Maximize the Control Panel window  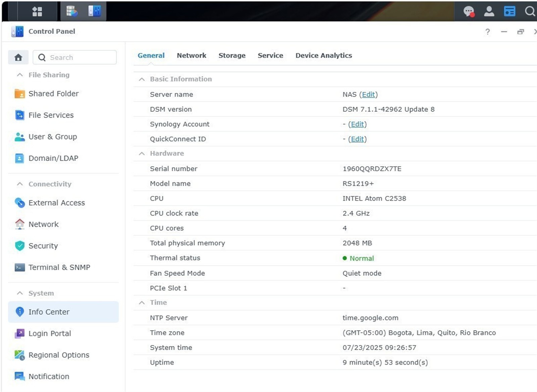coord(521,32)
